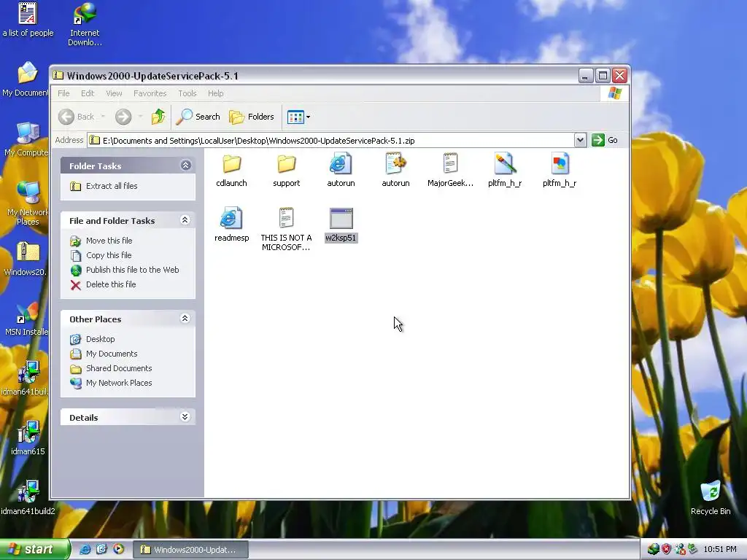Select the pltfm_h_r colorful image file
Screen dimensions: 747x560
[560, 171]
